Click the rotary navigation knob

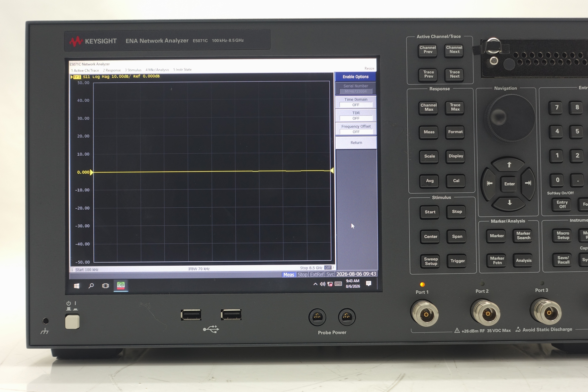pyautogui.click(x=510, y=118)
